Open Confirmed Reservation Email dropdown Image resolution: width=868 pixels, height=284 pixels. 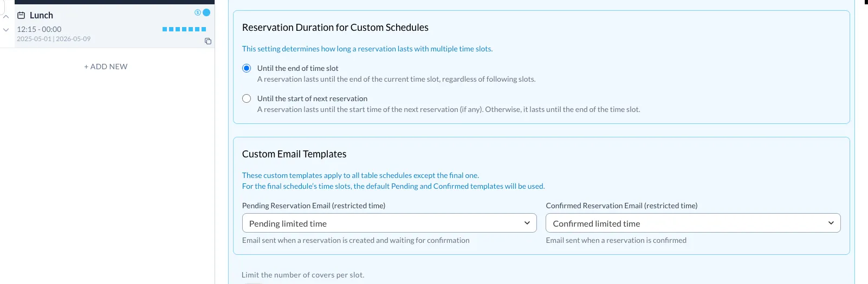click(693, 223)
